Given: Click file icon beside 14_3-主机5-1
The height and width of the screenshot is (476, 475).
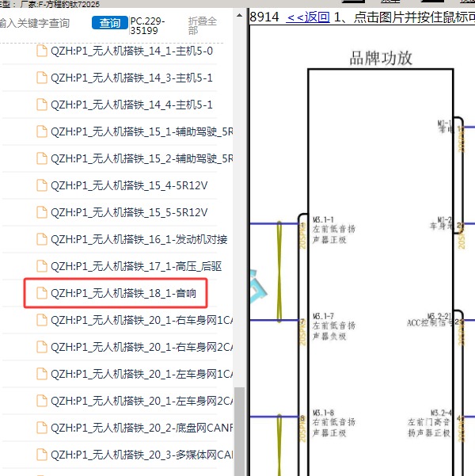Looking at the screenshot, I should click(42, 78).
